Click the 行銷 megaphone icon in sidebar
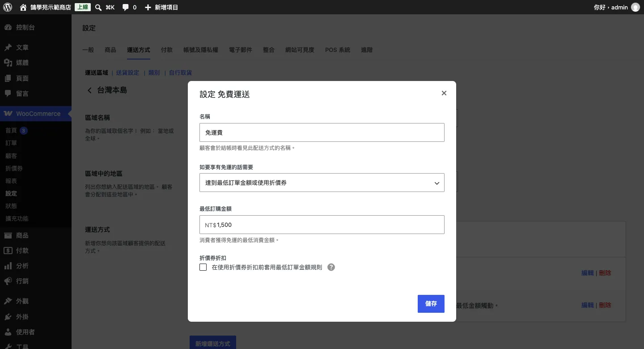 (8, 281)
